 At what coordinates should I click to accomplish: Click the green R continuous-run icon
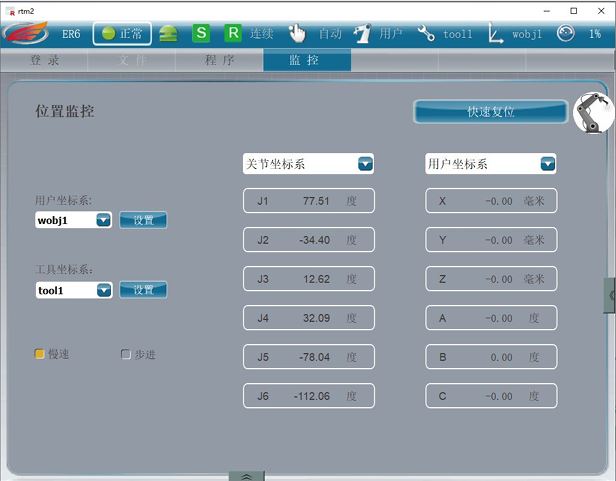click(x=232, y=33)
